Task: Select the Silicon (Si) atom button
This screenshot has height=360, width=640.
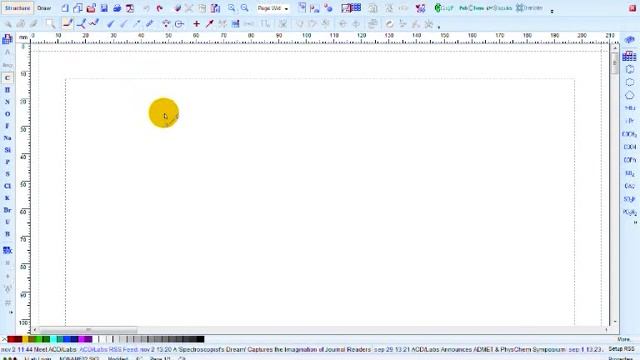Action: [x=7, y=150]
